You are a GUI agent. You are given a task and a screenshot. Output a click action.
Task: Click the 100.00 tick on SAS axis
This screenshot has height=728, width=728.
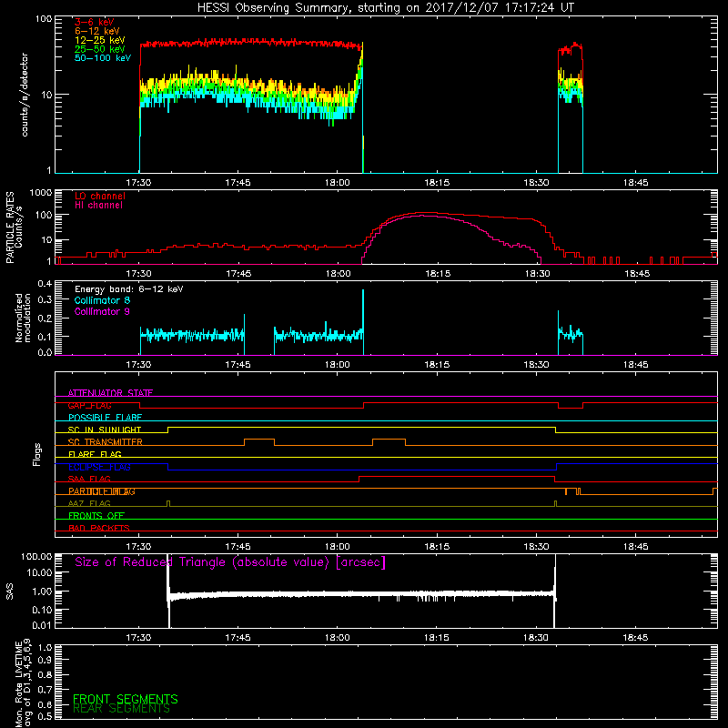pos(36,556)
